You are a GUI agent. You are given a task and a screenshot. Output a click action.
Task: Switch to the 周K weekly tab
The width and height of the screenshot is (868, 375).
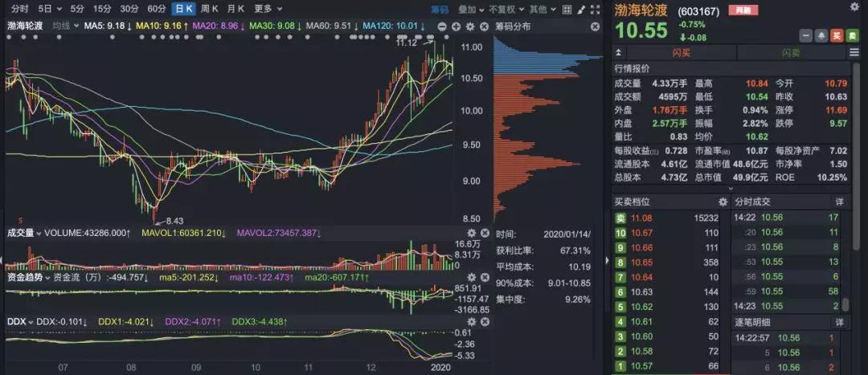click(x=210, y=9)
